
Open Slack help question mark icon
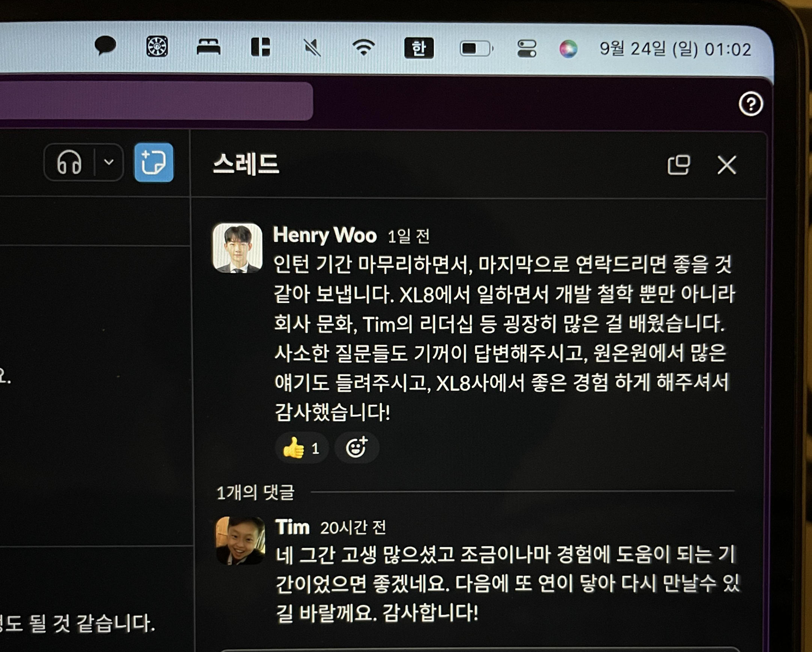pos(750,104)
